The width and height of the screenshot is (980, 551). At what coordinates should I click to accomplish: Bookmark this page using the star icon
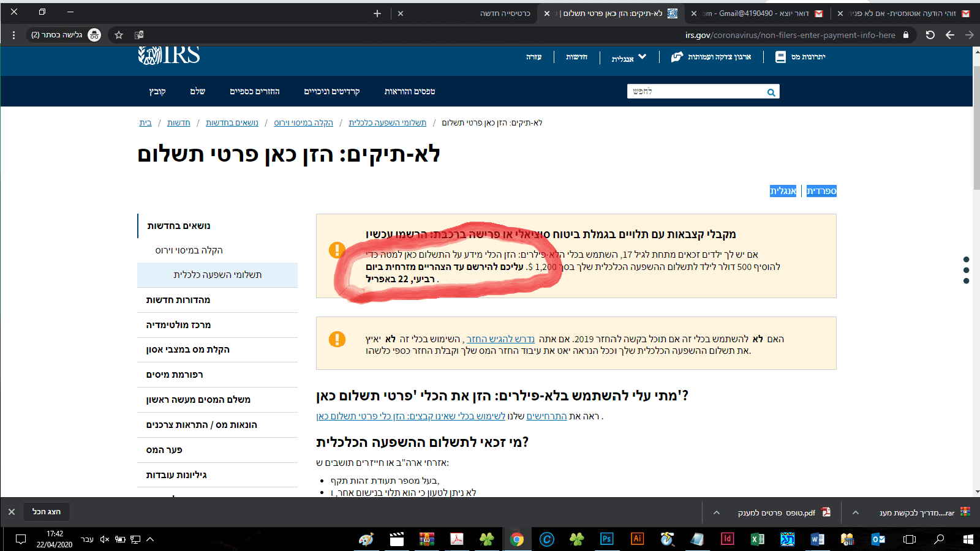click(x=118, y=35)
